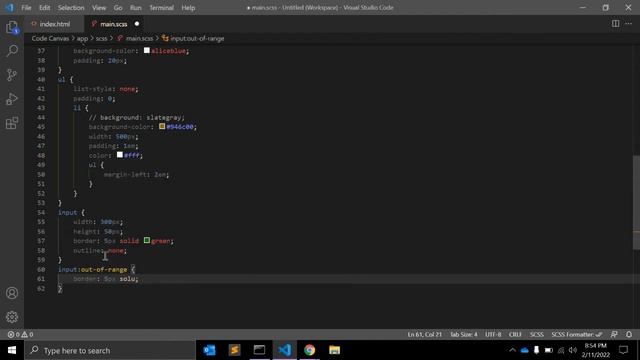Image resolution: width=640 pixels, height=360 pixels.
Task: Select the SCSS language mode
Action: pyautogui.click(x=537, y=334)
